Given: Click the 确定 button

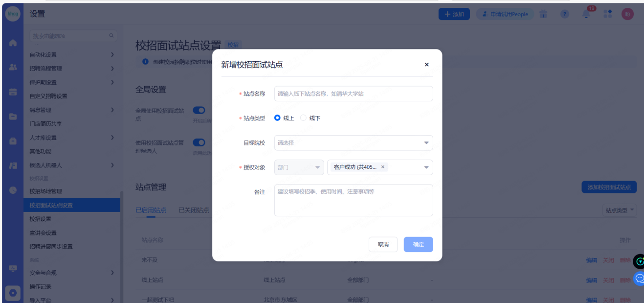Looking at the screenshot, I should 418,244.
